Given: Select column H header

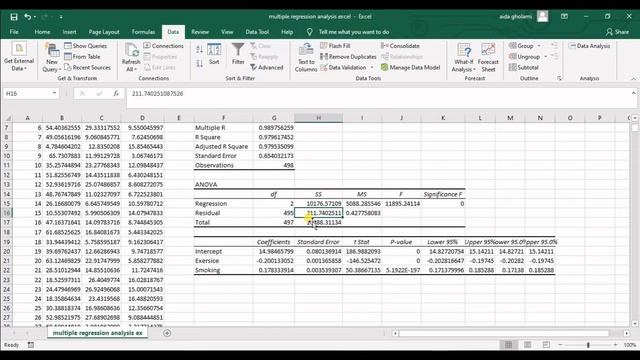Looking at the screenshot, I should tap(318, 118).
